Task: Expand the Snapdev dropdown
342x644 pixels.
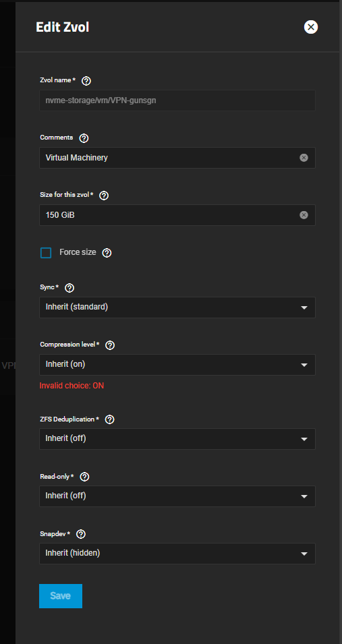Action: point(177,554)
